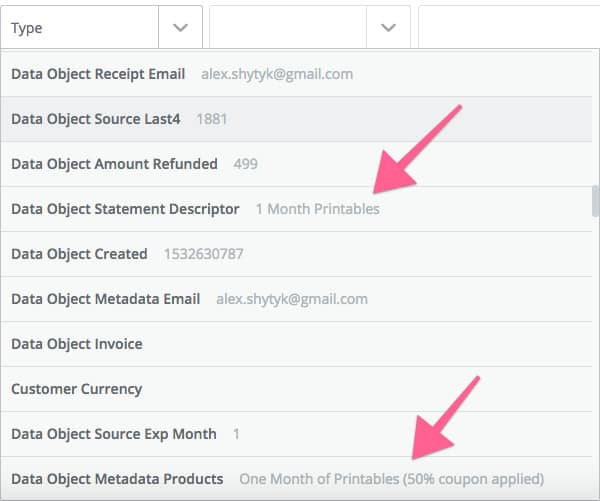
Task: Click the dropdown list scrollbar thumb
Action: (x=595, y=200)
